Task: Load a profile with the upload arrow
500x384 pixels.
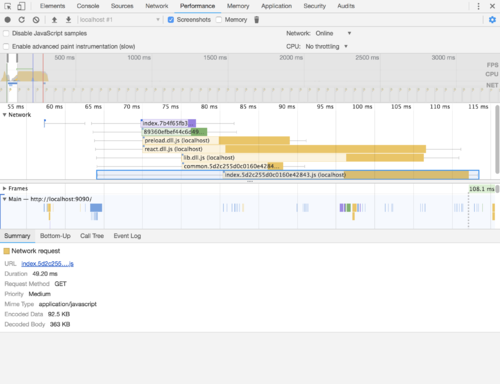Action: (54, 20)
